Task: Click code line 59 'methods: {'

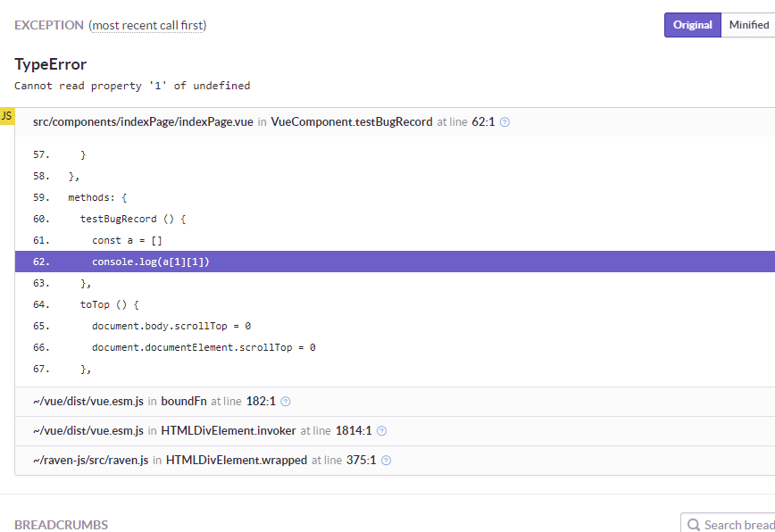Action: coord(97,197)
